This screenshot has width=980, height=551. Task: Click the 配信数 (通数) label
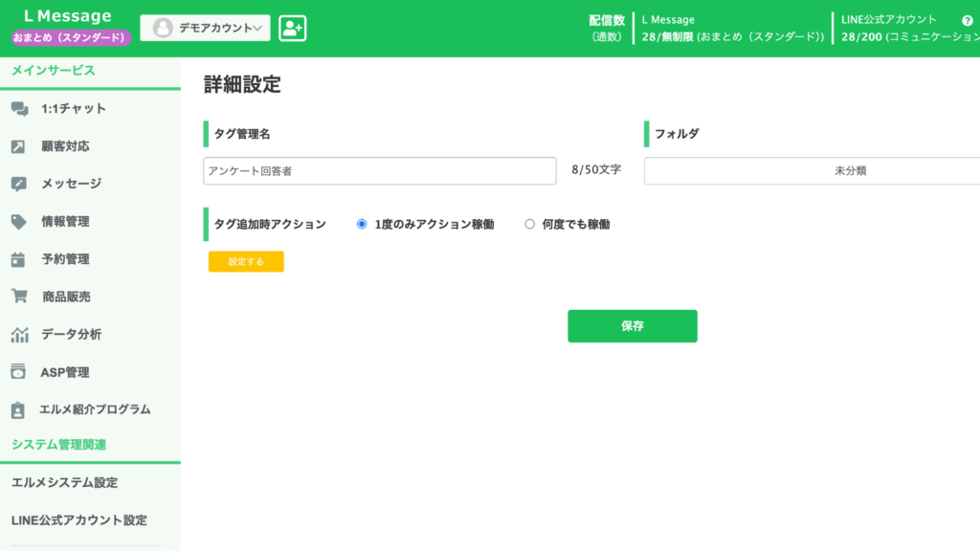point(606,28)
